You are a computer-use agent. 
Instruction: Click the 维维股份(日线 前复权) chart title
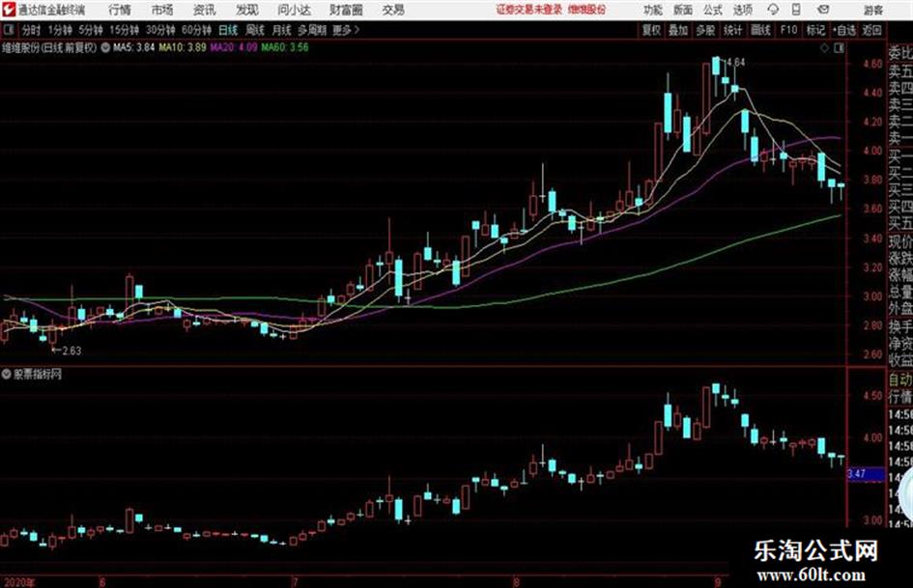pyautogui.click(x=49, y=47)
